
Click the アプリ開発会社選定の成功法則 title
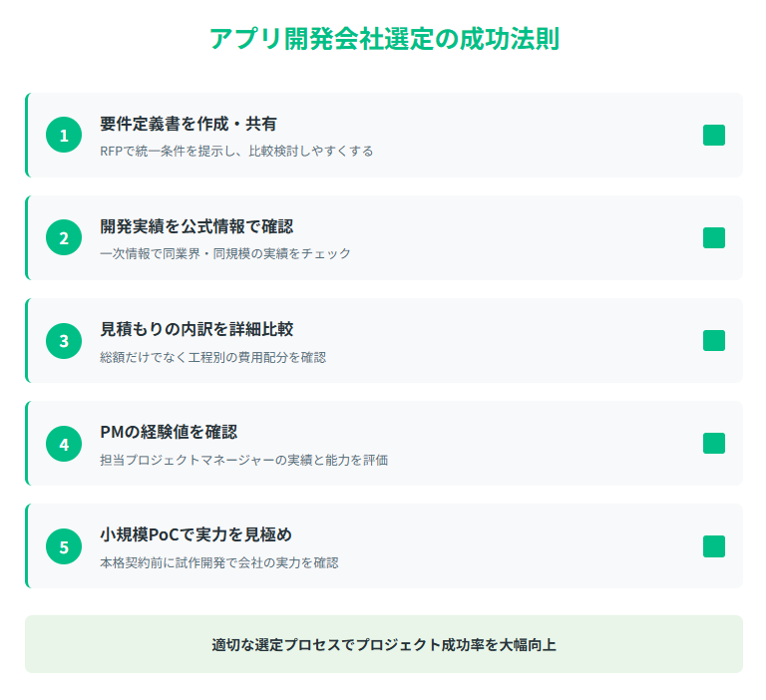tap(384, 39)
